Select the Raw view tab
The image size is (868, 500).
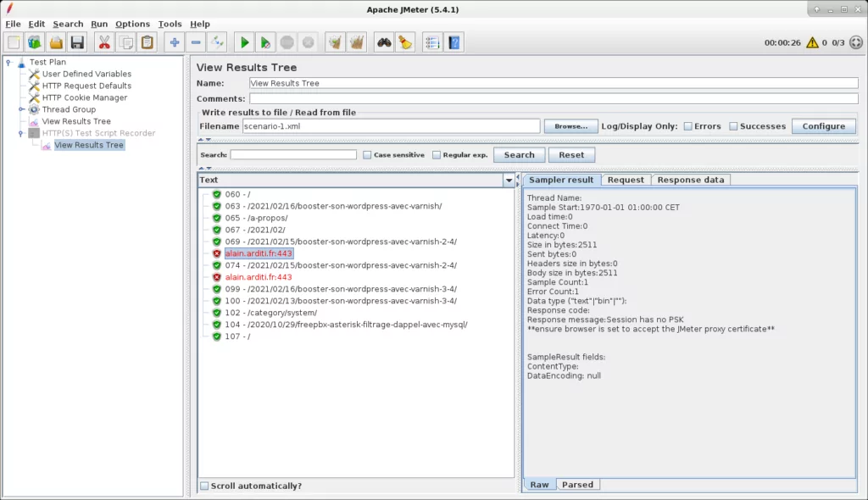pyautogui.click(x=539, y=485)
